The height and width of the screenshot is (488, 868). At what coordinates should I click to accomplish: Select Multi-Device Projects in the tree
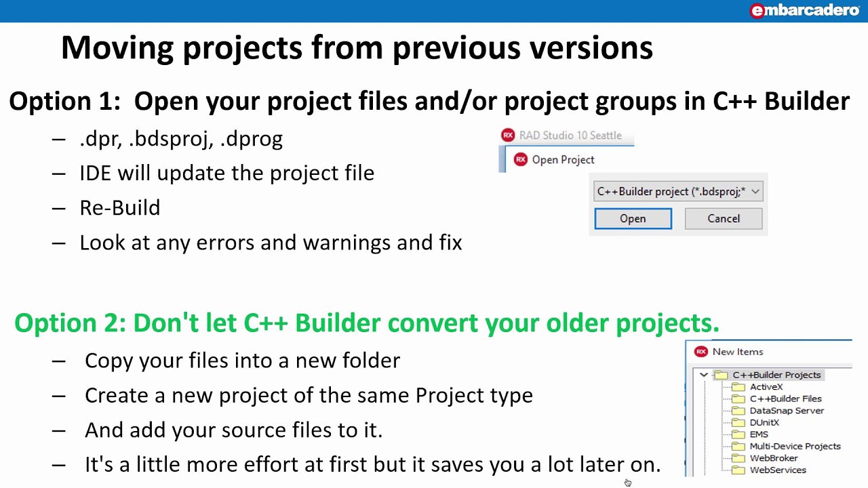[x=795, y=447]
